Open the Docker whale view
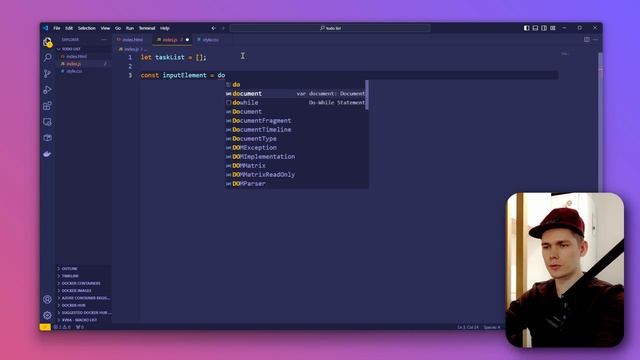Screen dimensions: 640x360 pos(47,154)
